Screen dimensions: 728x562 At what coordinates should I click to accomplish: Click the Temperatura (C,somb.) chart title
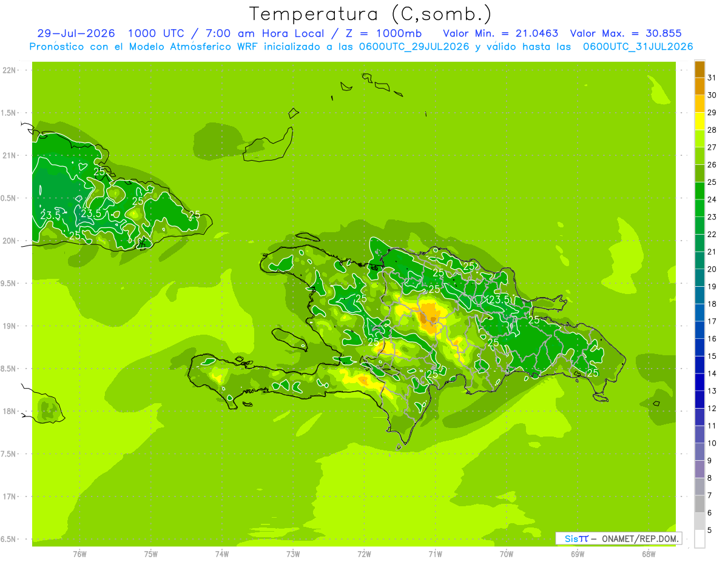pos(371,13)
